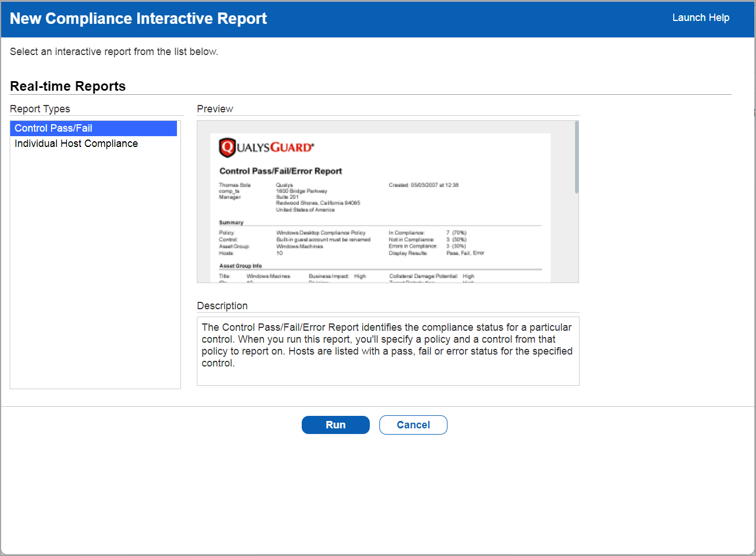Click the New Compliance Interactive Report title
This screenshot has width=756, height=556.
click(x=138, y=18)
